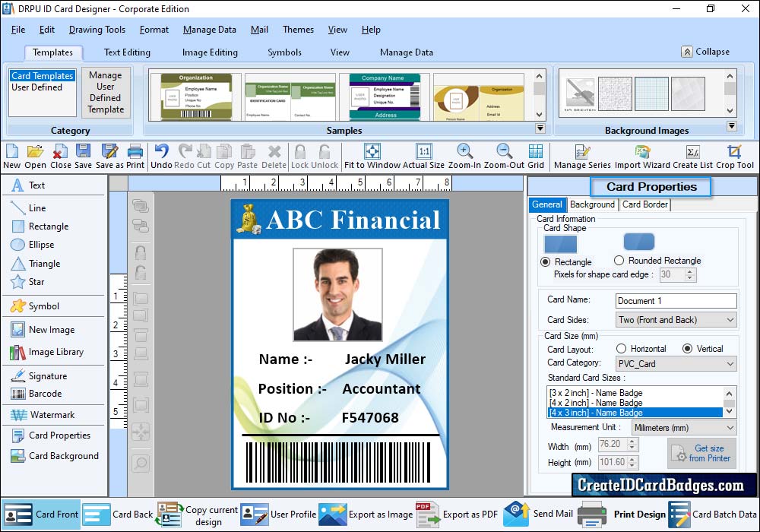
Task: Select Rounded Rectangle card shape
Action: coord(619,260)
